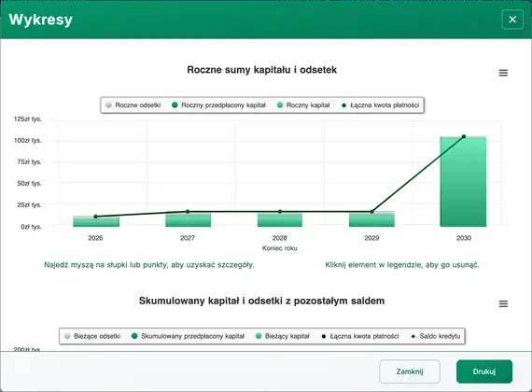
Task: Click the 2026 bar in the chart
Action: (x=96, y=221)
